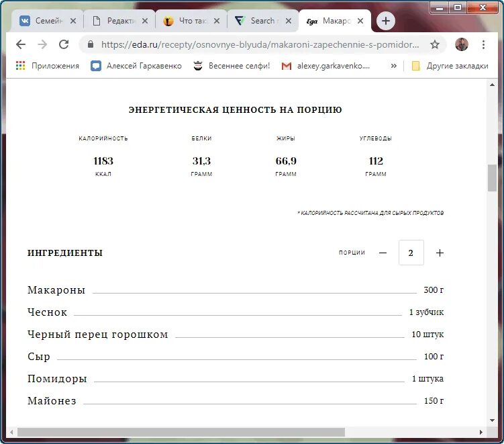Minimize the browser window
This screenshot has height=444, width=504.
[440, 7]
